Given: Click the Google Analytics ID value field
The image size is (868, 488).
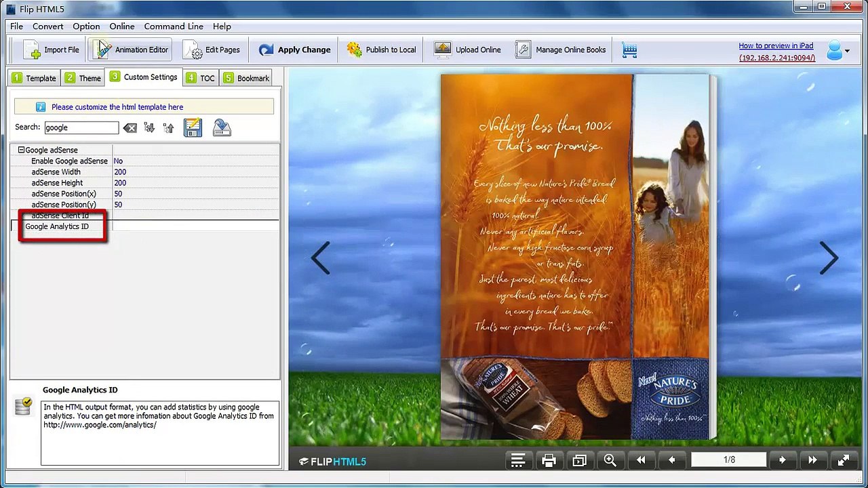Looking at the screenshot, I should tap(195, 226).
